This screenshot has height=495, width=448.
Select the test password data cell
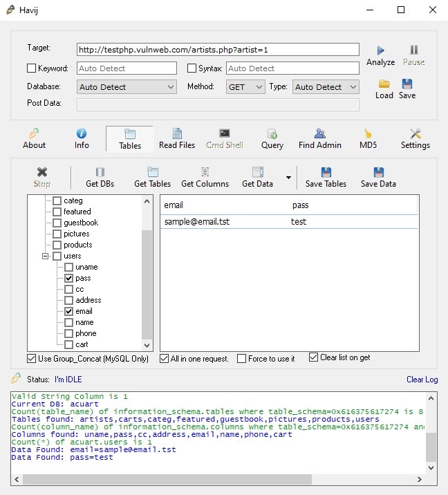pyautogui.click(x=299, y=222)
